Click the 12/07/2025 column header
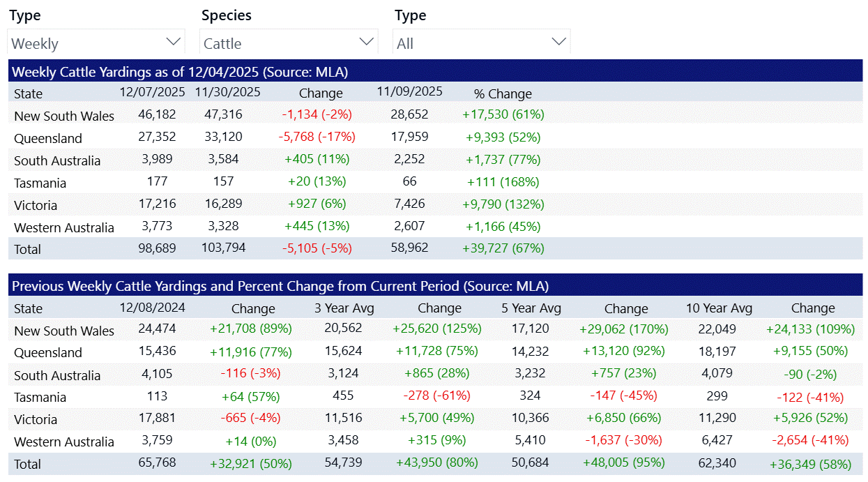 [152, 92]
